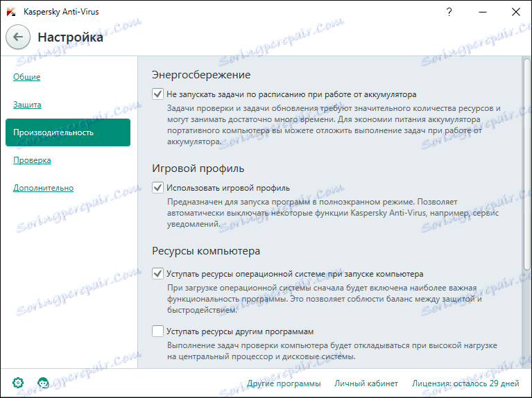
Task: Switch to the 'Защита' section
Action: (27, 105)
